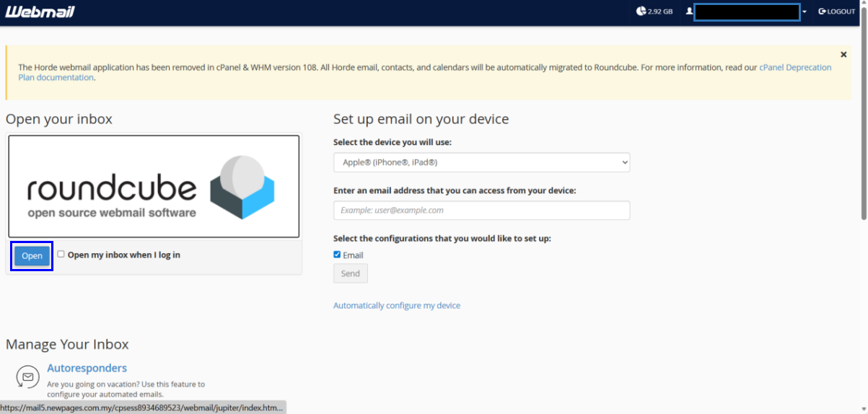Screen dimensions: 868x414
Task: Click the user account silhouette icon
Action: (689, 12)
